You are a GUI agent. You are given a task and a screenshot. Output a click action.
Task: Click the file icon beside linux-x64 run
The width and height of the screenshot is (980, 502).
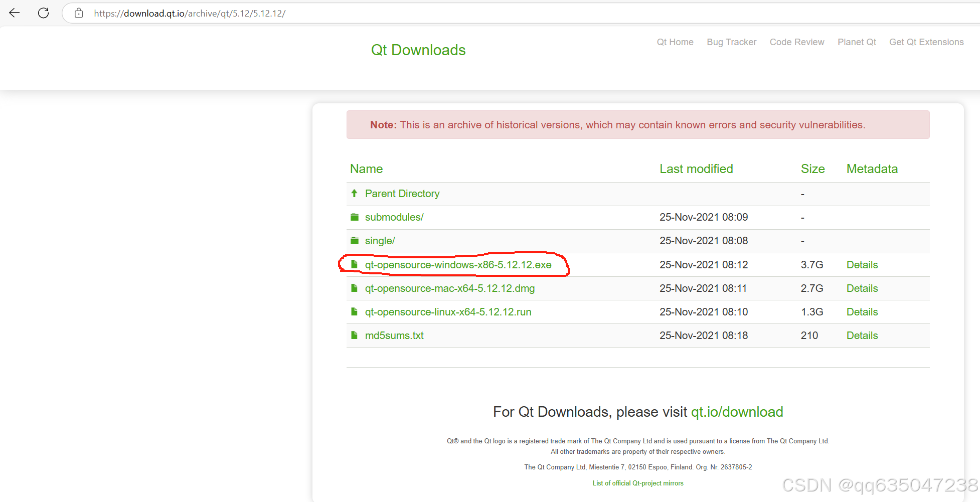click(x=354, y=311)
